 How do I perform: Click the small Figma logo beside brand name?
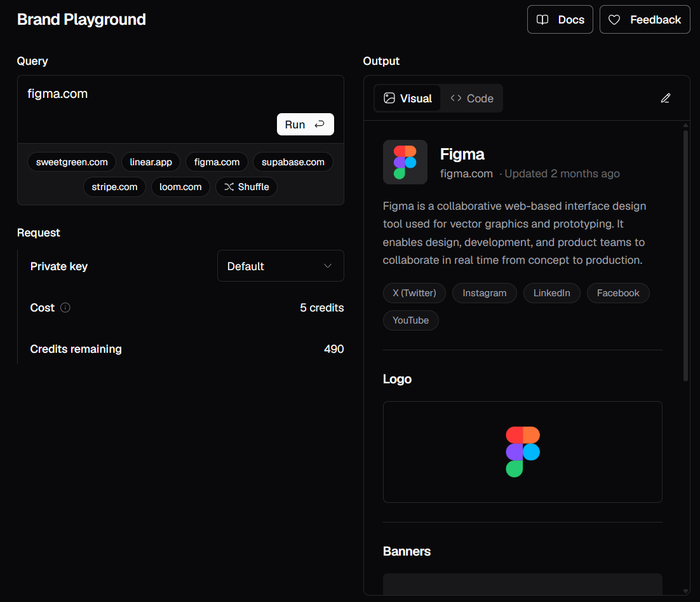[x=405, y=162]
